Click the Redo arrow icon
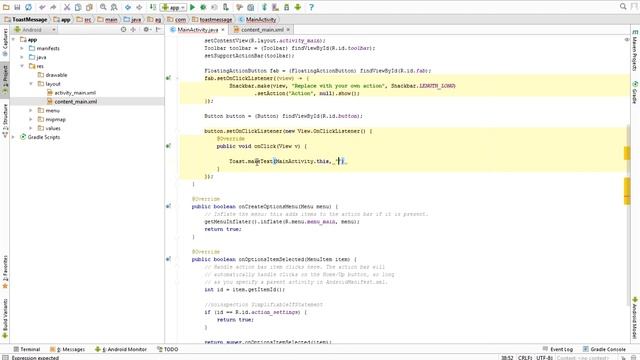The image size is (640, 360). point(53,7)
